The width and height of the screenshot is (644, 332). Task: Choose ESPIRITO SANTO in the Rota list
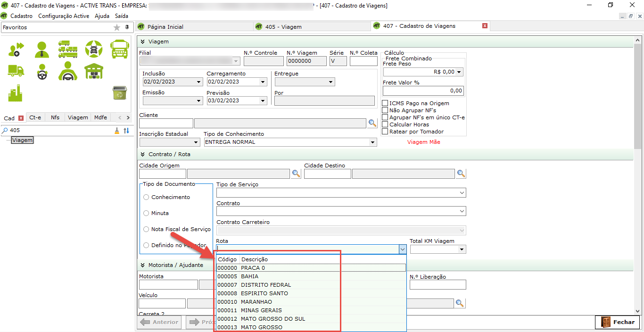[311, 293]
